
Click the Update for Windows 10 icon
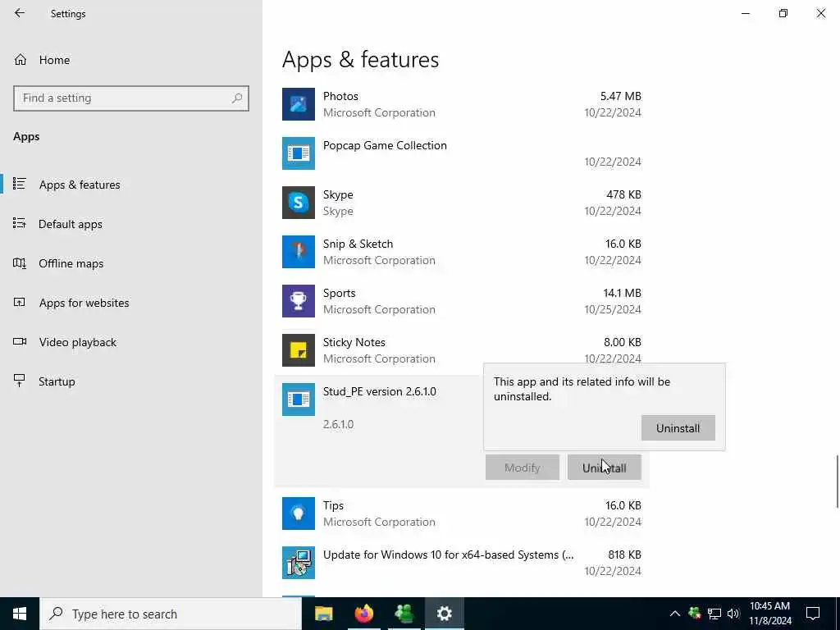[x=299, y=563]
